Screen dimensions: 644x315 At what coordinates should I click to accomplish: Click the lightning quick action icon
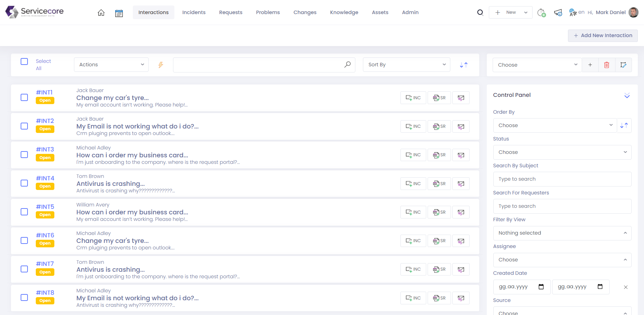[x=161, y=65]
